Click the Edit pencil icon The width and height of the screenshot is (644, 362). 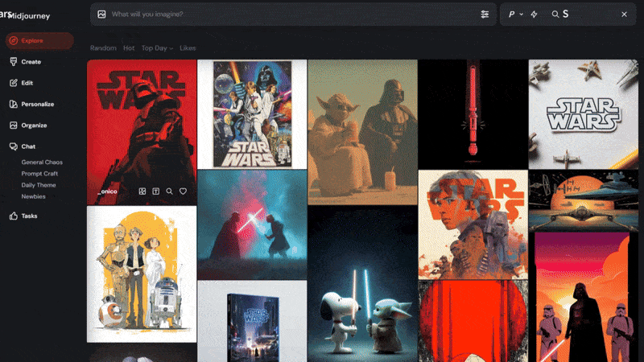point(14,83)
